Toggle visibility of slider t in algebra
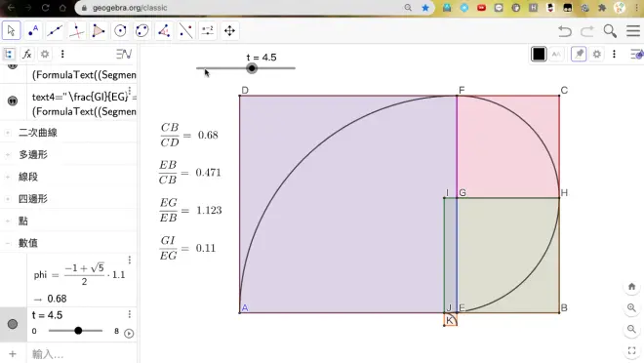 click(13, 324)
